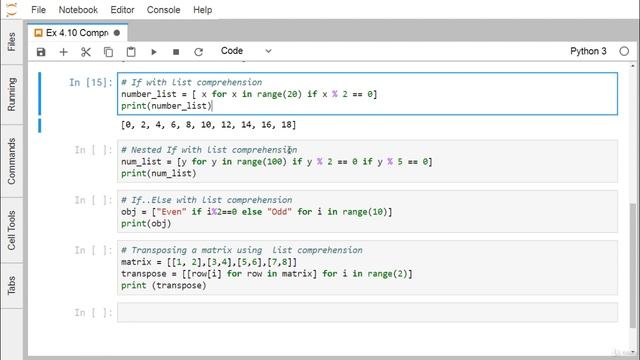Click the output list [0, 2, 4, ... 18]
The height and width of the screenshot is (360, 640).
209,124
